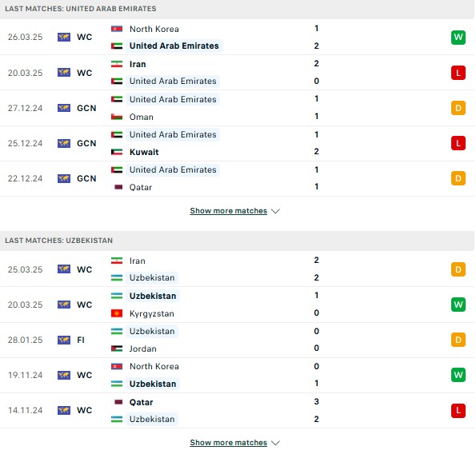Open the Kuwait team name in 25.12.24 match
This screenshot has height=454, width=476.
coord(144,152)
